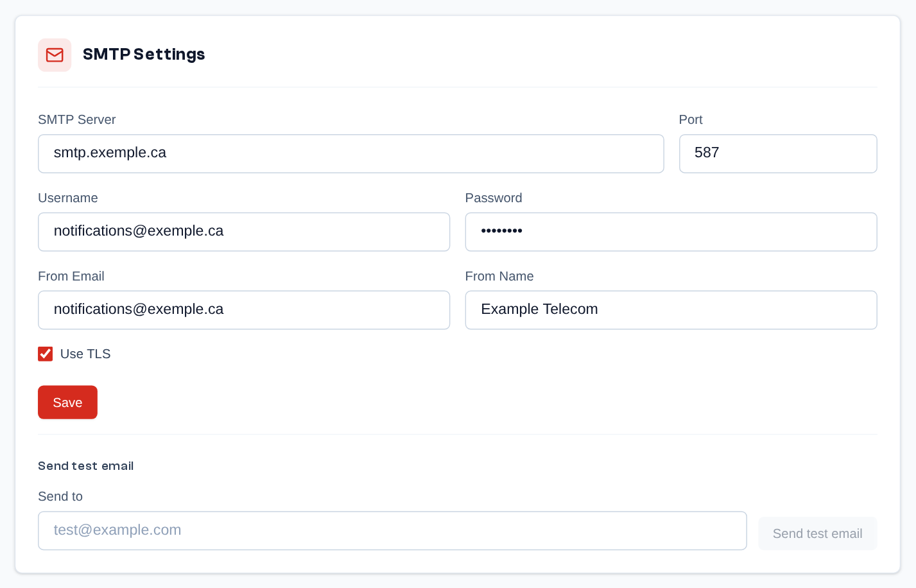Click the "From Email" field label
Image resolution: width=916 pixels, height=588 pixels.
coord(71,277)
